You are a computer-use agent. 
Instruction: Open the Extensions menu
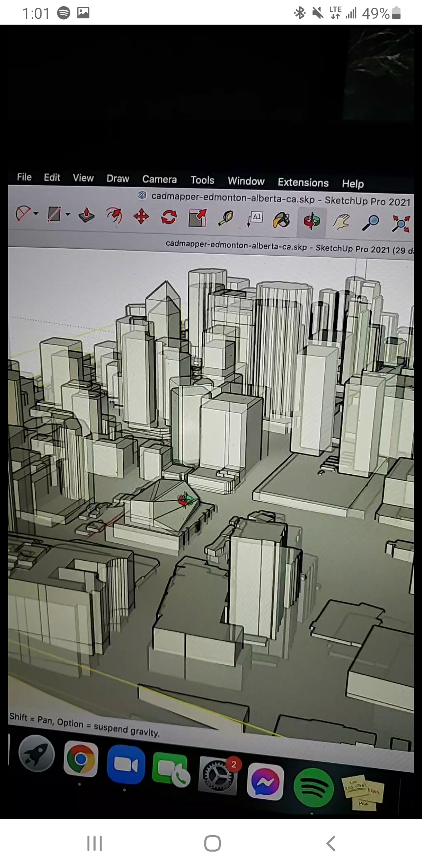[x=303, y=183]
